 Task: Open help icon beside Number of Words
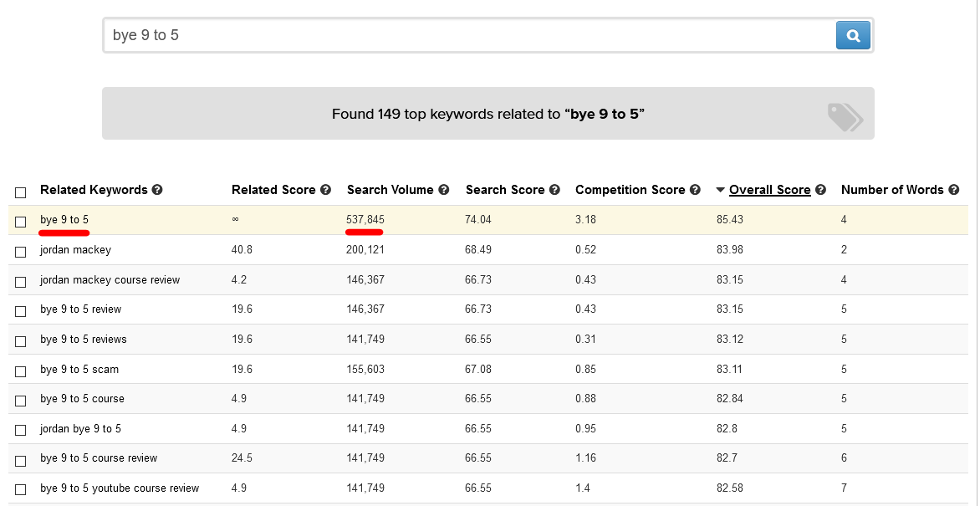[954, 190]
